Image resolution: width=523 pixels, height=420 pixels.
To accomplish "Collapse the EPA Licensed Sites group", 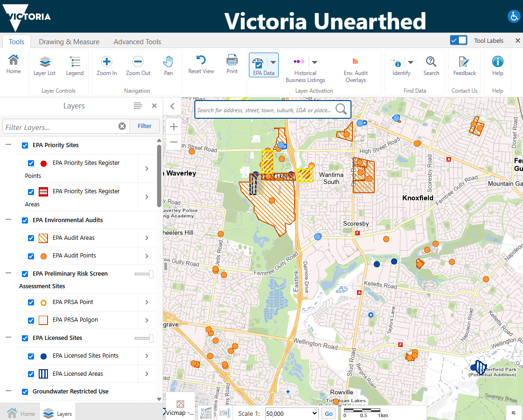I will [8, 337].
